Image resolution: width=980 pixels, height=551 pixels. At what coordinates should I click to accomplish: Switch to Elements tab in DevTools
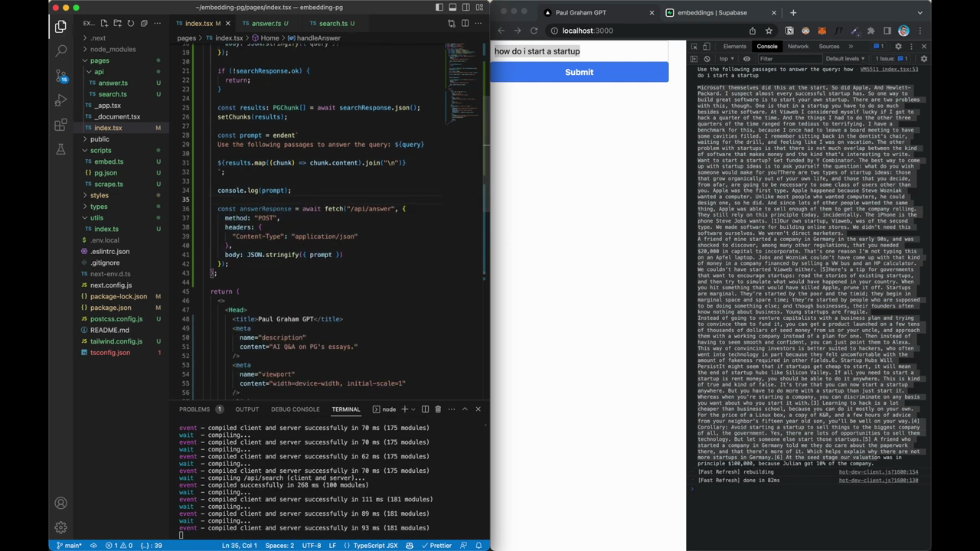[734, 47]
